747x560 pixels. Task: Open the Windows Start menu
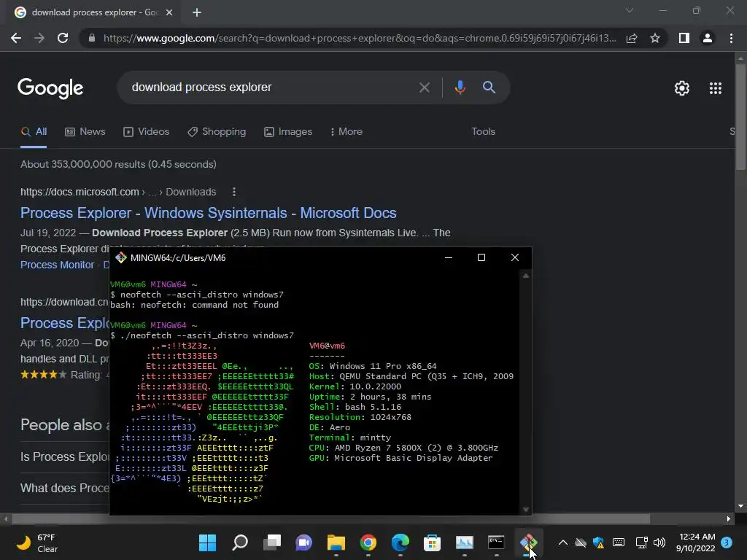pyautogui.click(x=207, y=542)
